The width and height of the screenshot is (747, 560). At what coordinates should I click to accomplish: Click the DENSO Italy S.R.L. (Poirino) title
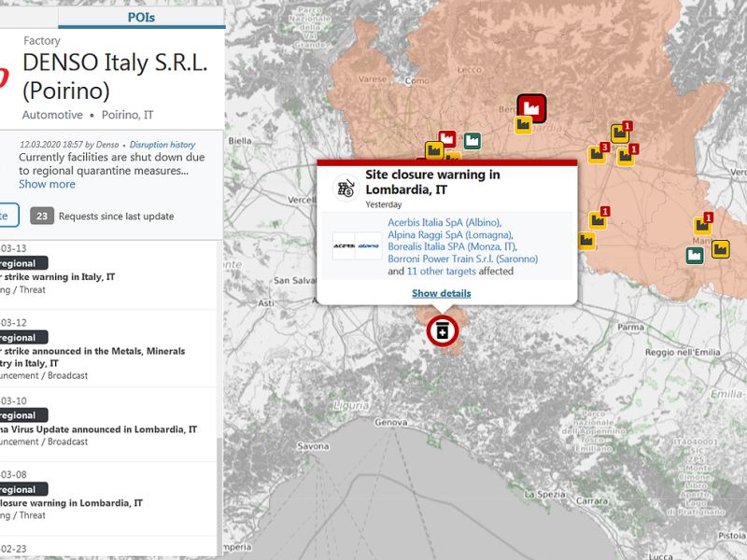[115, 77]
